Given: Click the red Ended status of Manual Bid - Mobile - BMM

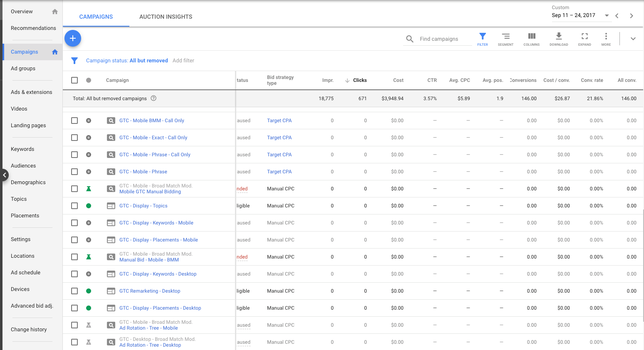Looking at the screenshot, I should coord(242,257).
